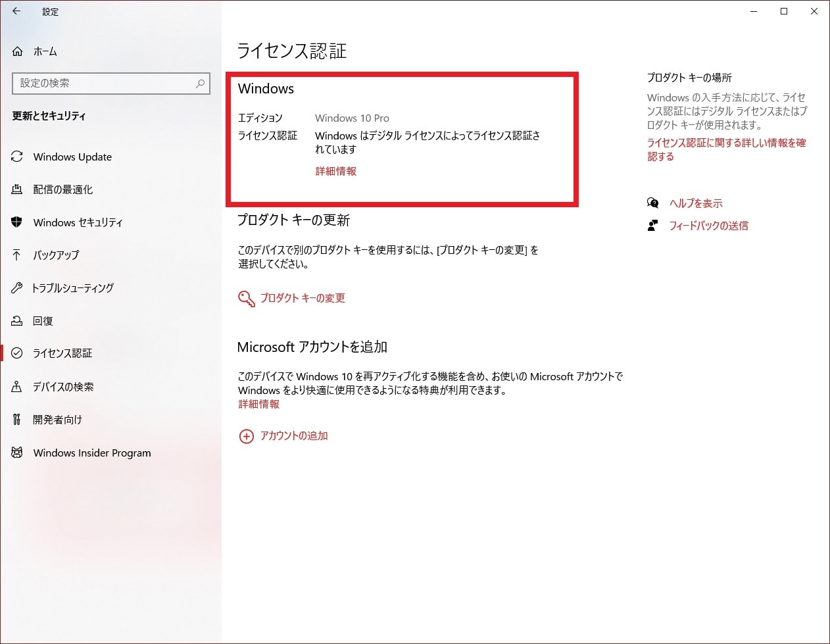Open 詳細情報 link under ライセンス認証
The width and height of the screenshot is (830, 644).
336,171
